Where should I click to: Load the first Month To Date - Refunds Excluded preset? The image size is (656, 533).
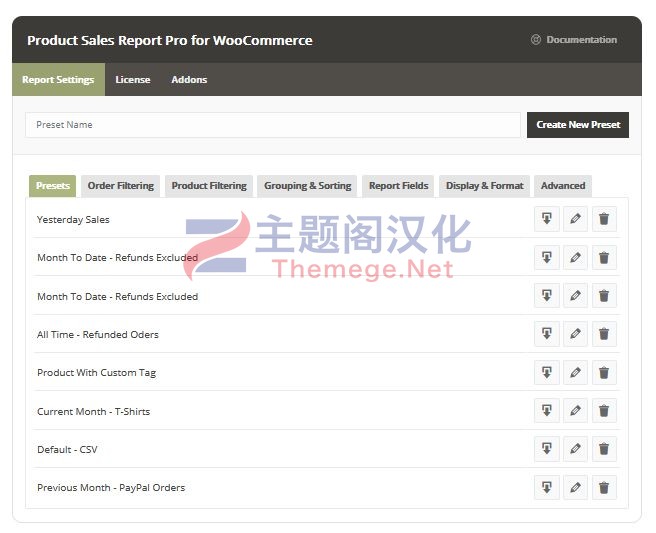(x=546, y=257)
